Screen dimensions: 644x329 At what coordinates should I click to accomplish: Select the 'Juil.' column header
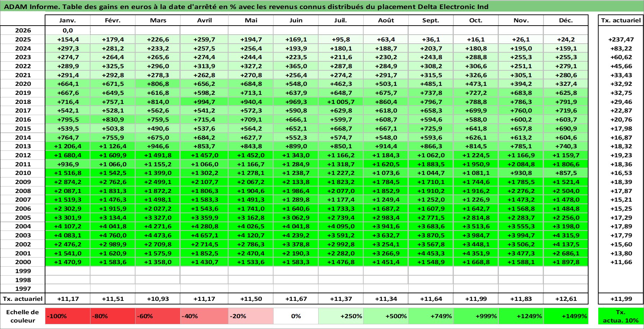coord(341,20)
